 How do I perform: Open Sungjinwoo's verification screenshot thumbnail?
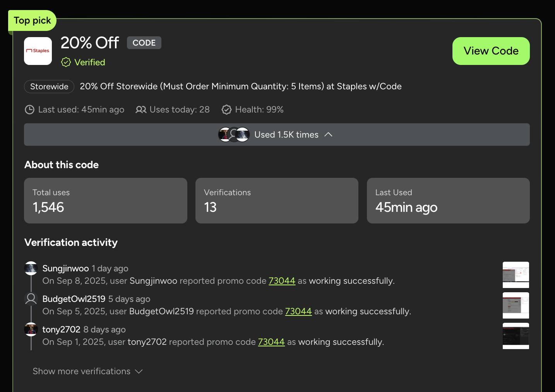[516, 275]
